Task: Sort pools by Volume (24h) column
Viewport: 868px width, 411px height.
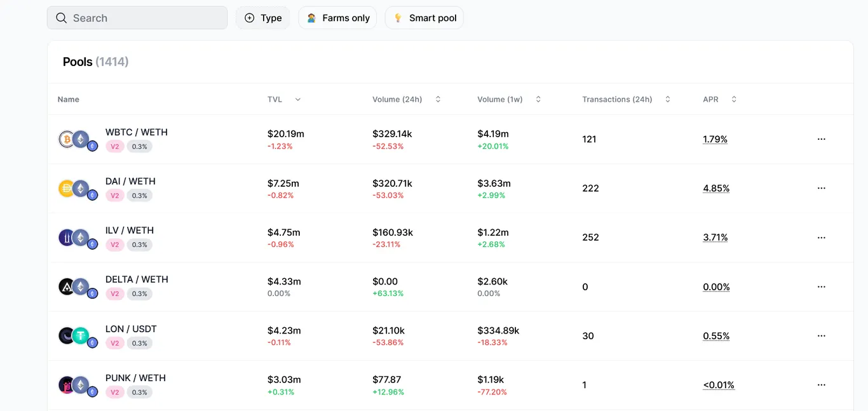Action: pos(407,99)
